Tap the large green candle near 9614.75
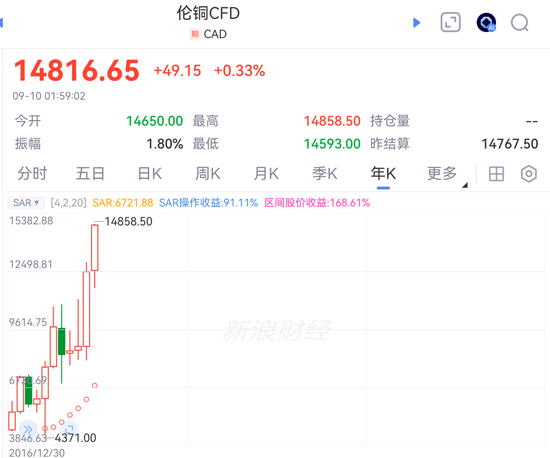 click(x=62, y=341)
